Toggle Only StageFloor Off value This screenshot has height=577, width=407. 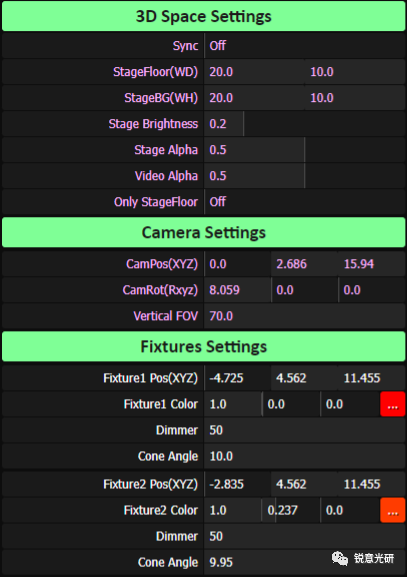(x=305, y=202)
